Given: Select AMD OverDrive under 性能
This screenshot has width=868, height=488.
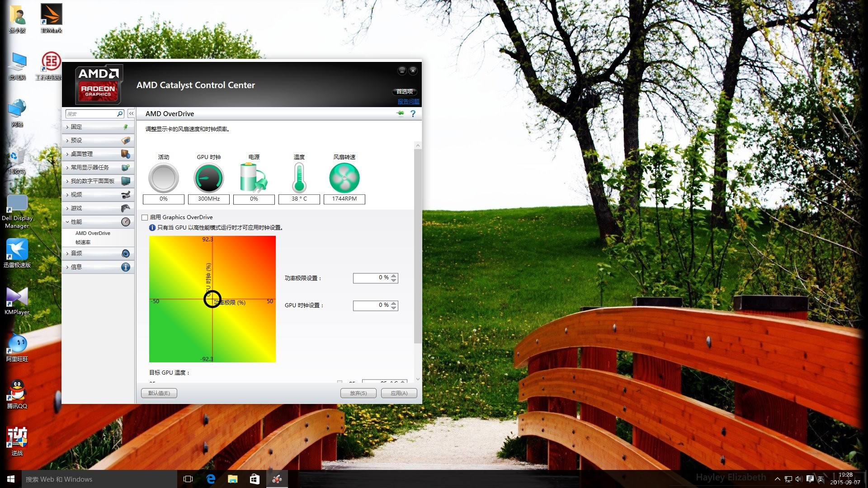Looking at the screenshot, I should pyautogui.click(x=93, y=233).
